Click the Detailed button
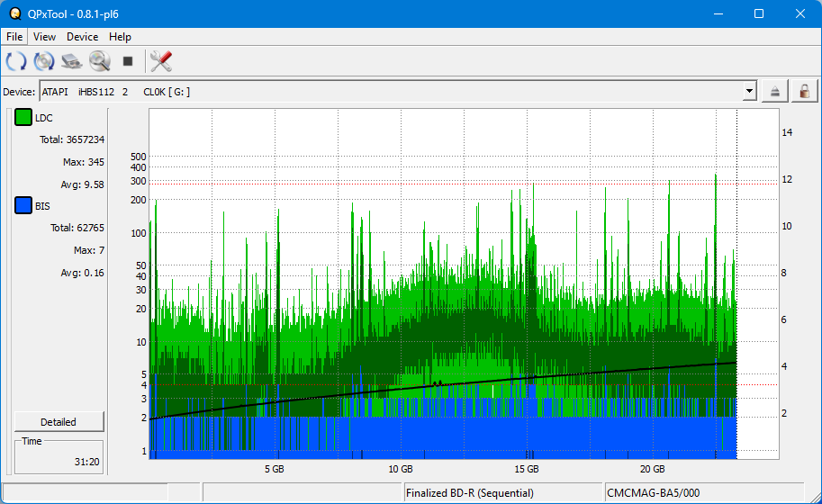 (59, 422)
